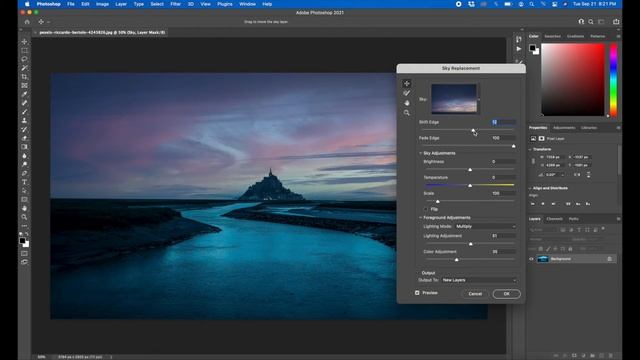
Task: Select the Pen tool
Action: (24, 173)
